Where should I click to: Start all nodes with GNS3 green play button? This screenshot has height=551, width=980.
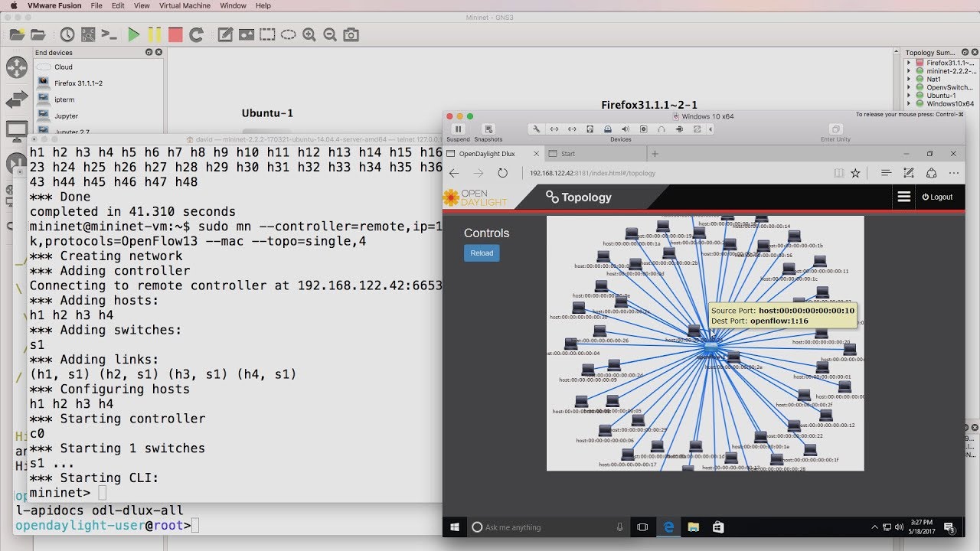(134, 34)
